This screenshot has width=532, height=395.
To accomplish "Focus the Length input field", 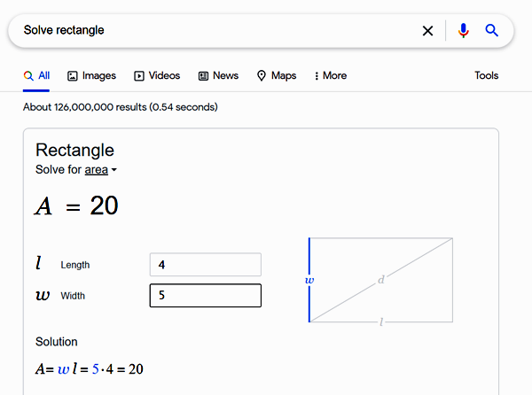I will coord(206,264).
